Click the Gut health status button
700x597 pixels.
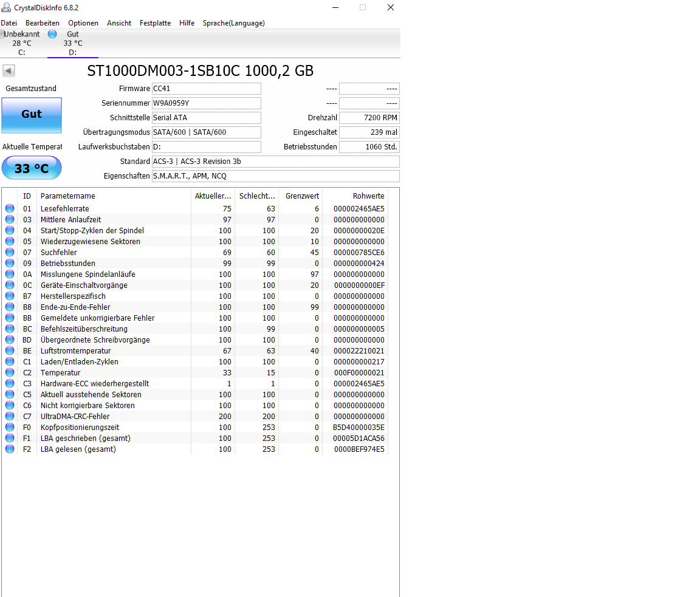pos(32,115)
